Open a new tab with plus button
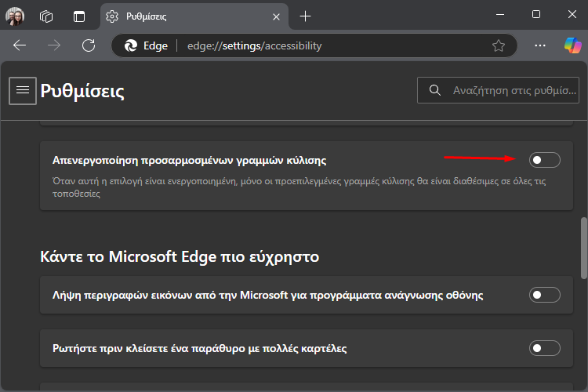 [305, 16]
